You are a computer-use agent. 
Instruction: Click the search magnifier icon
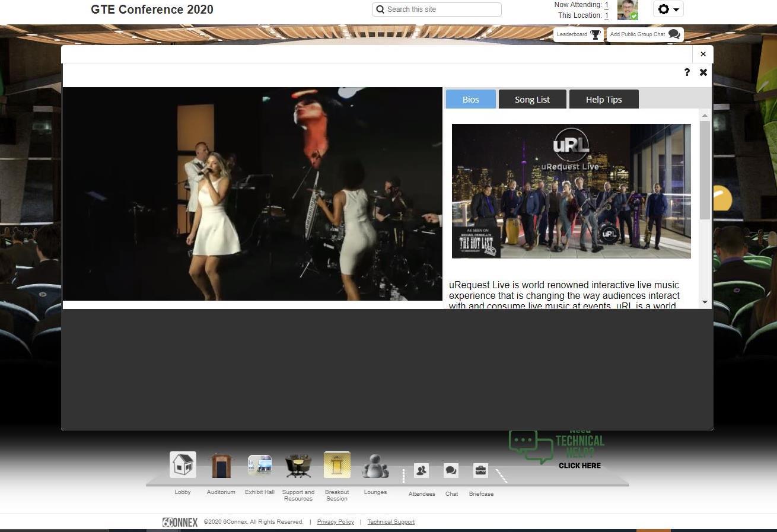point(380,9)
